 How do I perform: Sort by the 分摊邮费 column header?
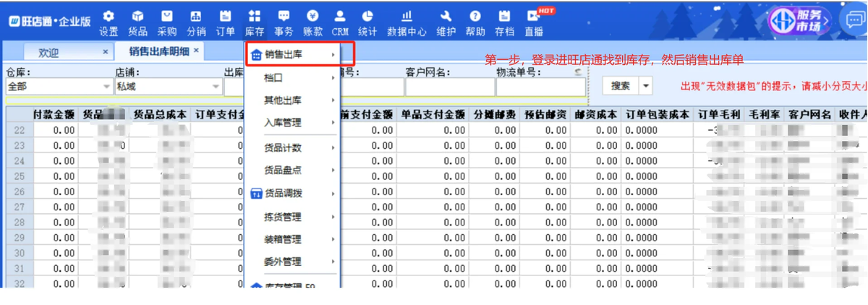[x=495, y=114]
